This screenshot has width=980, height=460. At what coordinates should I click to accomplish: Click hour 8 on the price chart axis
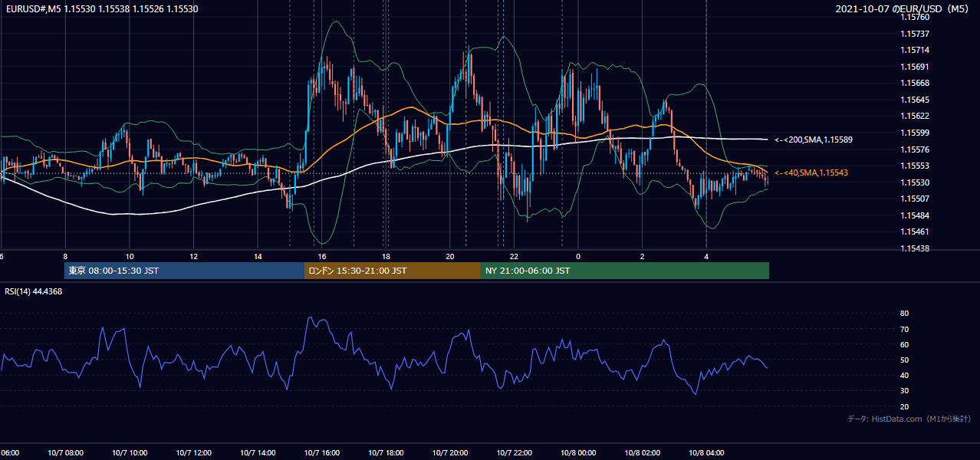[x=65, y=257]
